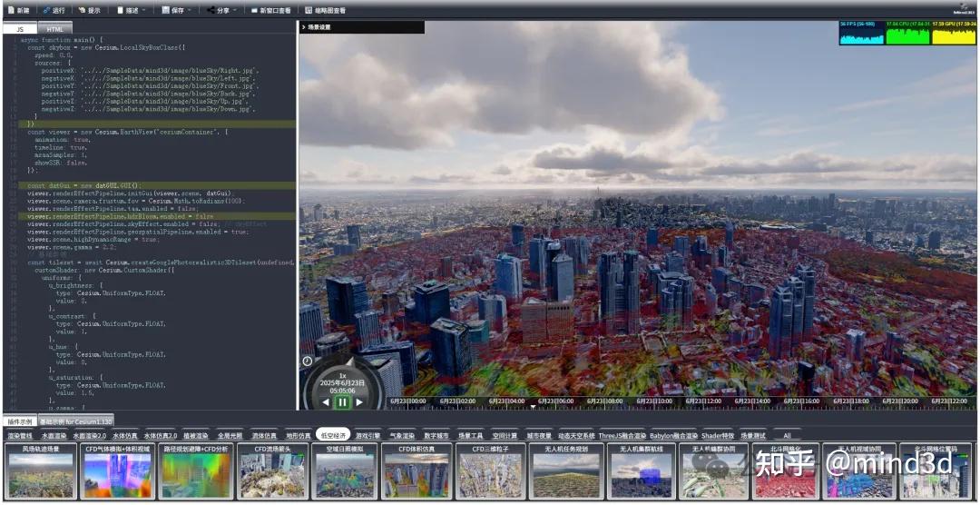Viewport: 980px width, 505px height.
Task: Select the 气象渲染 category tab
Action: [x=402, y=436]
